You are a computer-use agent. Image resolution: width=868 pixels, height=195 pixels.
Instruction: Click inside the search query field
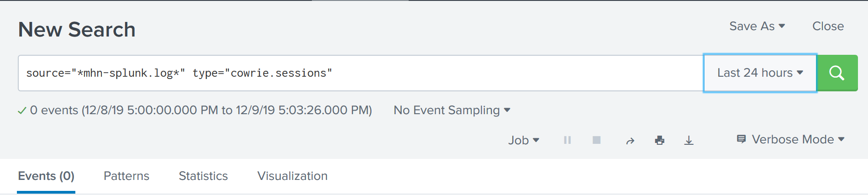pos(361,73)
